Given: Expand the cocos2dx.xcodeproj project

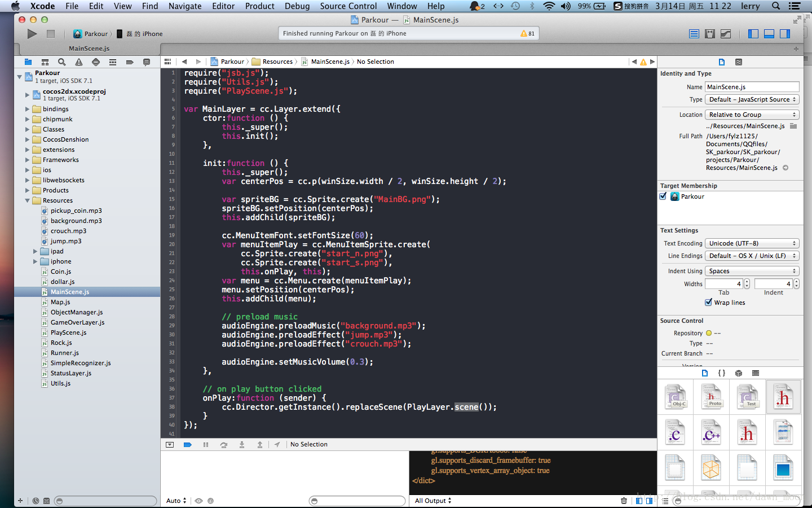Looking at the screenshot, I should click(27, 95).
